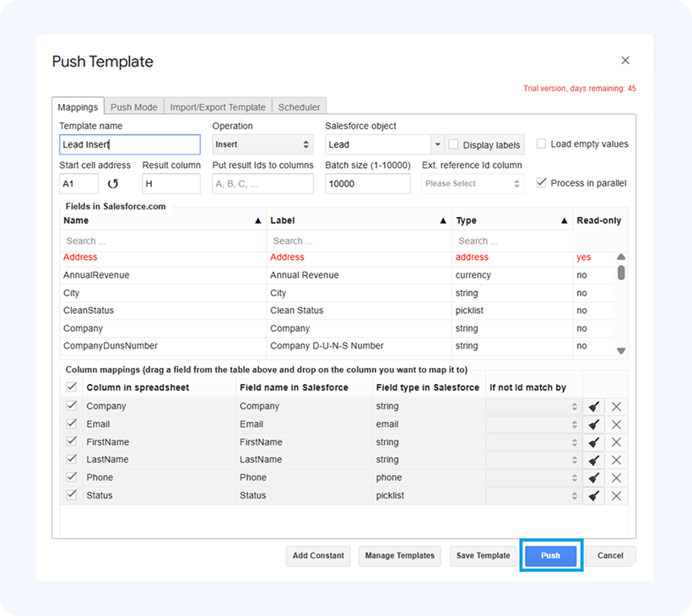Screen dimensions: 692x616
Task: Check the Display labels checkbox
Action: click(454, 145)
